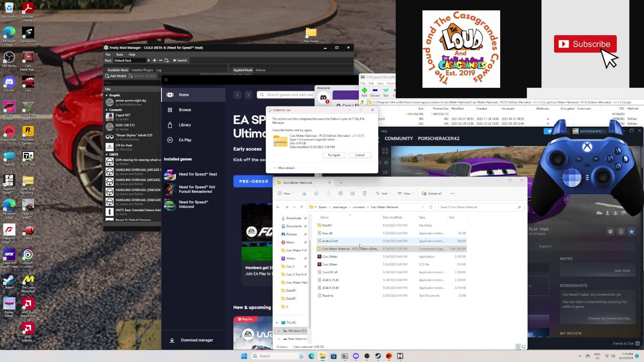Open the Help menu in Frosty Mod Manager
Viewport: 644px width, 362px height.
click(132, 54)
